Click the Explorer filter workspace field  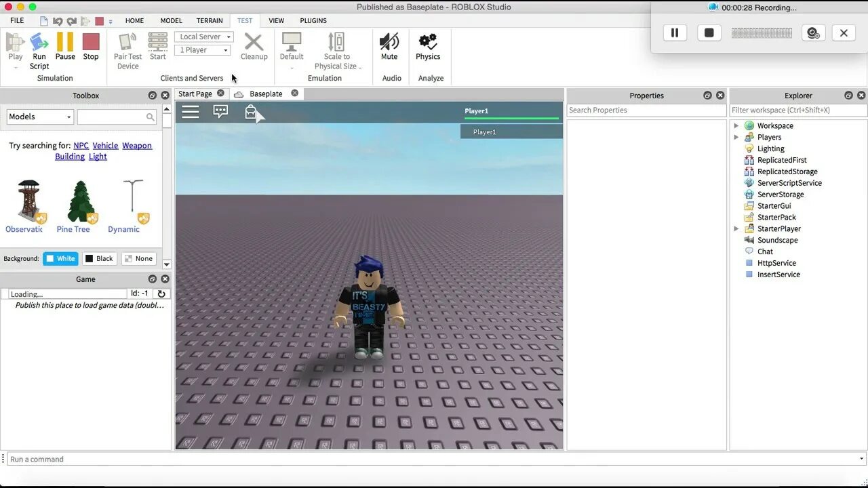(x=798, y=110)
